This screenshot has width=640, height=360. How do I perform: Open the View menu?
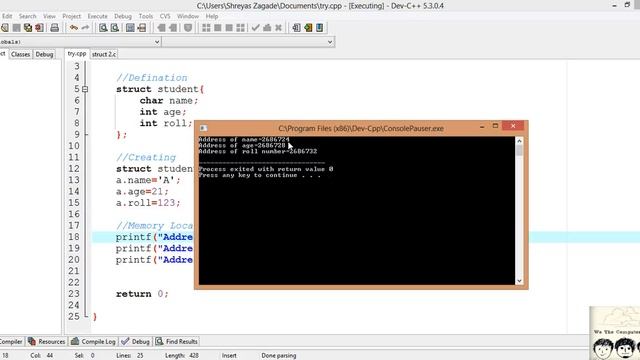pos(49,16)
